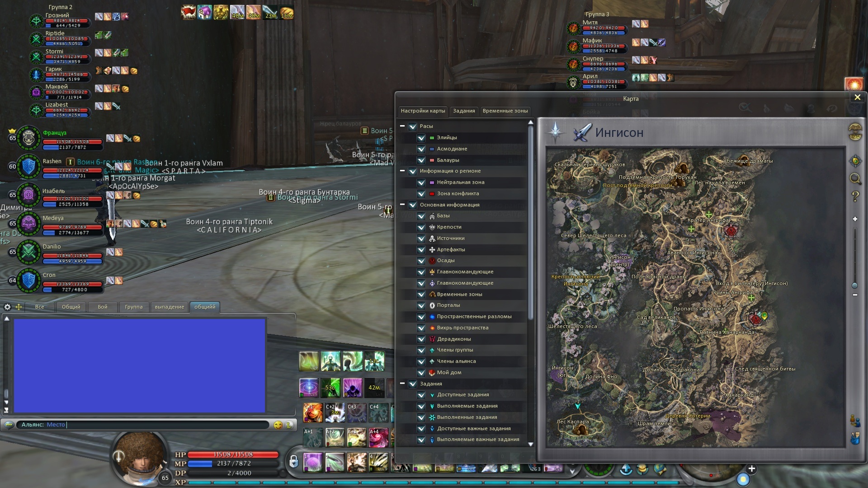The width and height of the screenshot is (868, 488).
Task: Click the Крепость иллюзий Ингисона label
Action: coord(576,280)
